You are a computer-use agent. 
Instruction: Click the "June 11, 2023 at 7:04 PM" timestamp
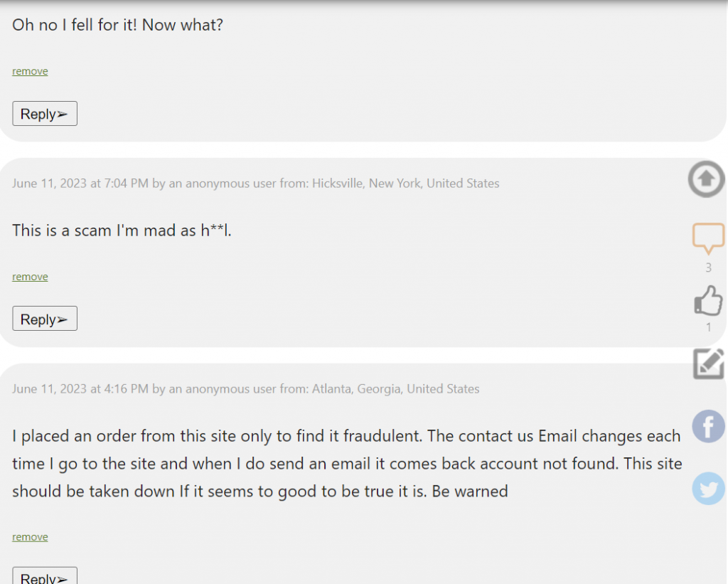pyautogui.click(x=80, y=184)
